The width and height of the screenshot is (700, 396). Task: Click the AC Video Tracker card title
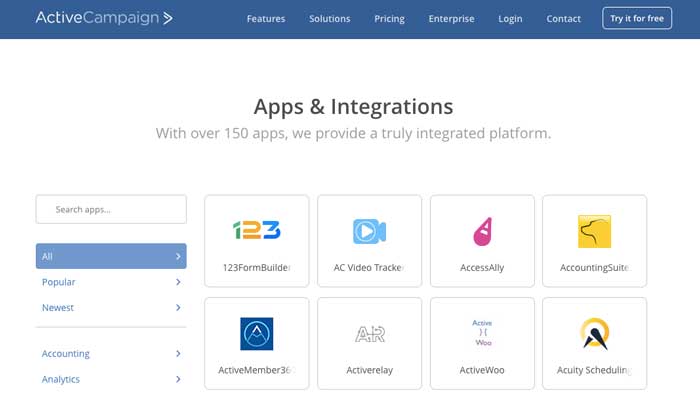pyautogui.click(x=369, y=267)
